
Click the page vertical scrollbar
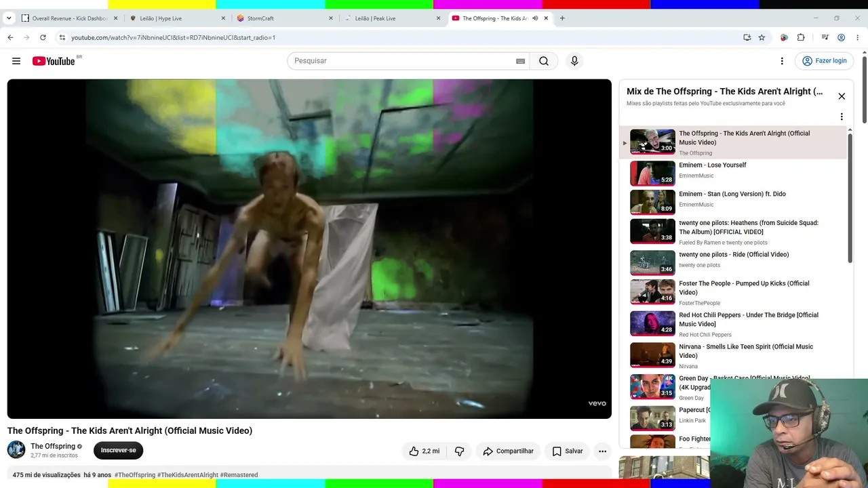click(x=864, y=89)
